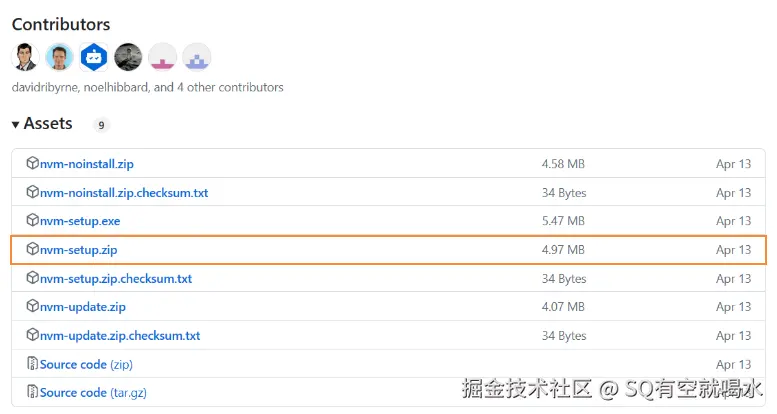Click the blue bot hexagon avatar

(x=94, y=57)
